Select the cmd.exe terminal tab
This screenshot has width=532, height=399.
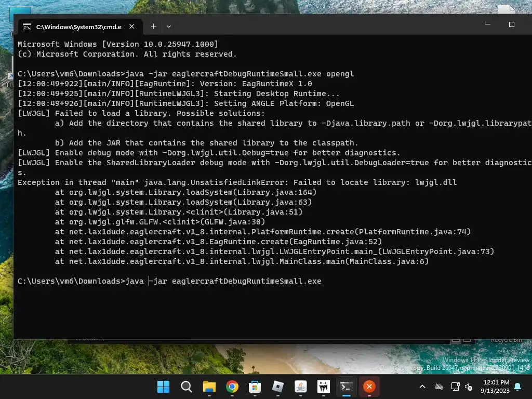point(79,27)
